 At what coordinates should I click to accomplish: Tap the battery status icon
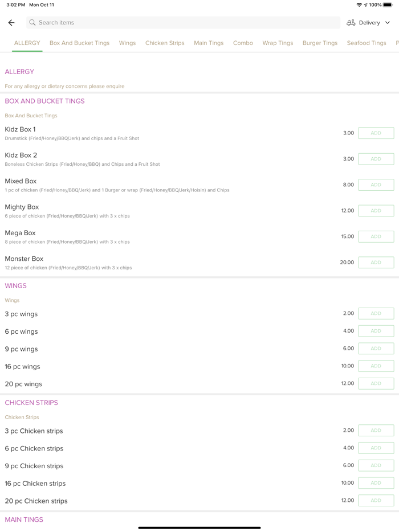pyautogui.click(x=388, y=5)
